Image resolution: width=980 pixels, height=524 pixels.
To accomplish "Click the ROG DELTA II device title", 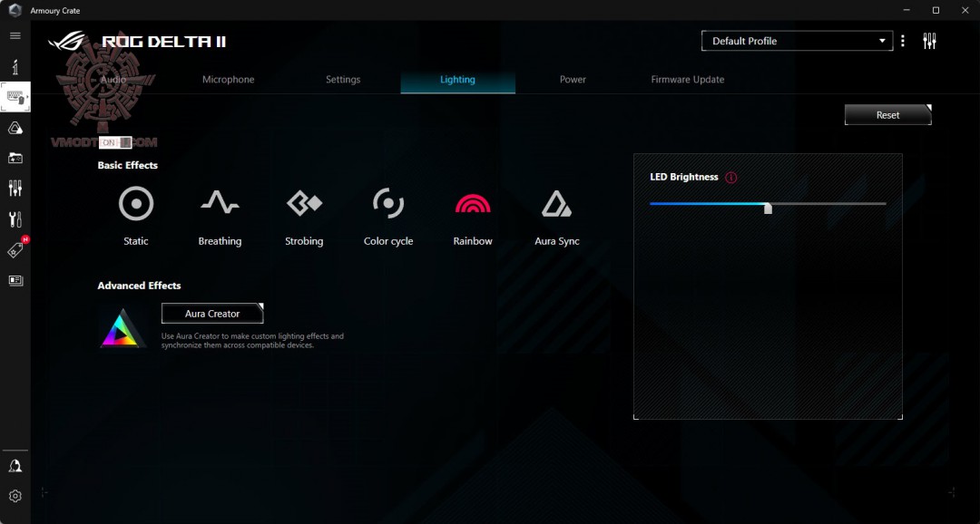I will pos(163,42).
